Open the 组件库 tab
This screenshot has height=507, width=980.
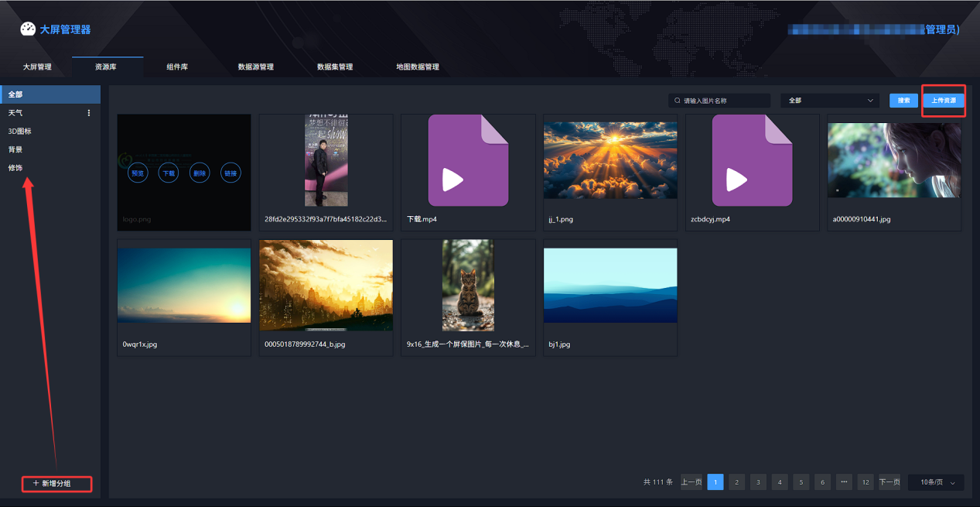pyautogui.click(x=177, y=67)
